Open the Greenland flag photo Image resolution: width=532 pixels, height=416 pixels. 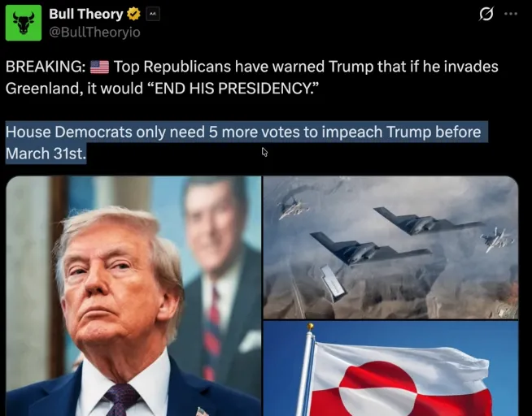[390, 369]
